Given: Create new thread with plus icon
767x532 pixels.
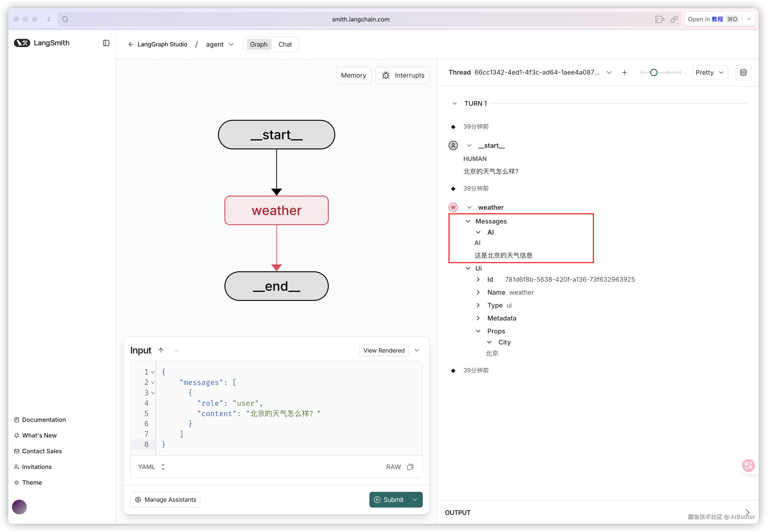Looking at the screenshot, I should (x=624, y=73).
